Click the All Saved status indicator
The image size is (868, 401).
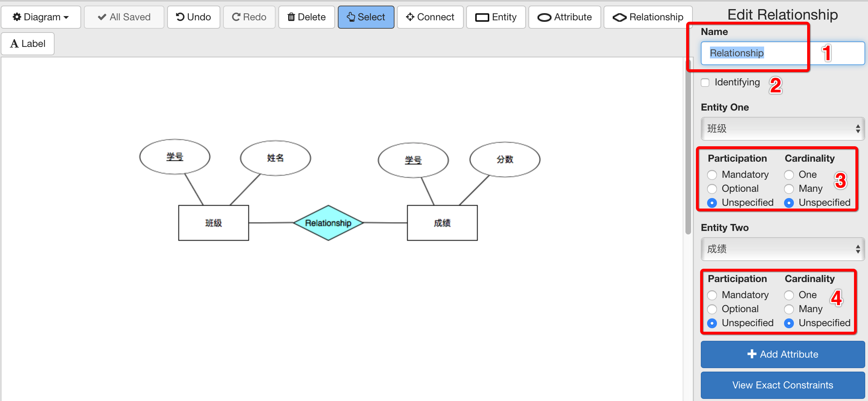click(124, 17)
